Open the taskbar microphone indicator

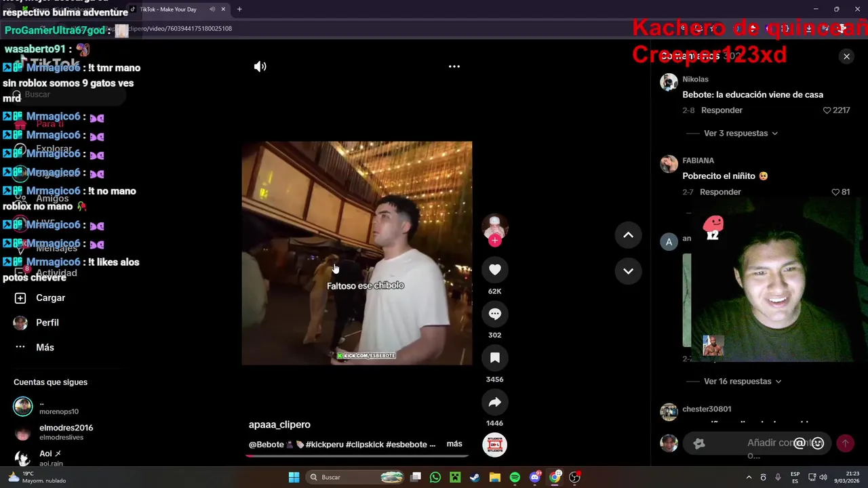point(778,477)
